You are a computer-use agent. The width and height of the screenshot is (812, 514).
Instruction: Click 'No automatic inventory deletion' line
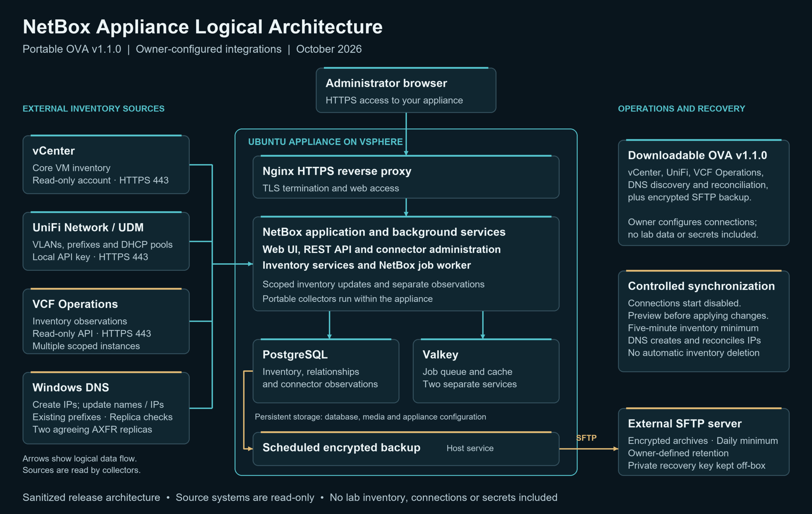tap(694, 353)
